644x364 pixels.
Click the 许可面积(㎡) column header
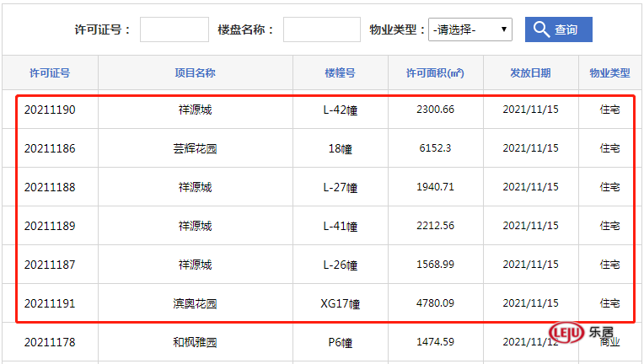tap(435, 73)
